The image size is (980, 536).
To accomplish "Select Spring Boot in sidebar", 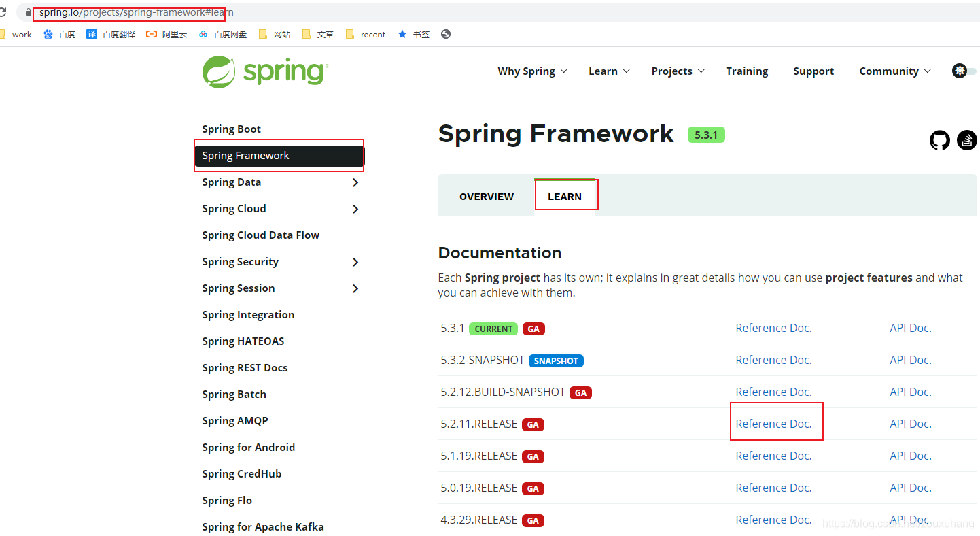I will tap(231, 129).
